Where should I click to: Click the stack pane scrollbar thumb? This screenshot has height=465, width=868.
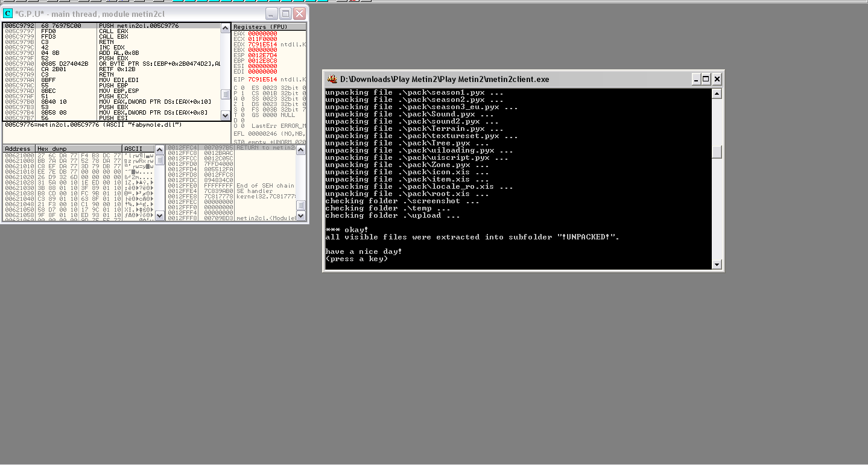pyautogui.click(x=300, y=206)
